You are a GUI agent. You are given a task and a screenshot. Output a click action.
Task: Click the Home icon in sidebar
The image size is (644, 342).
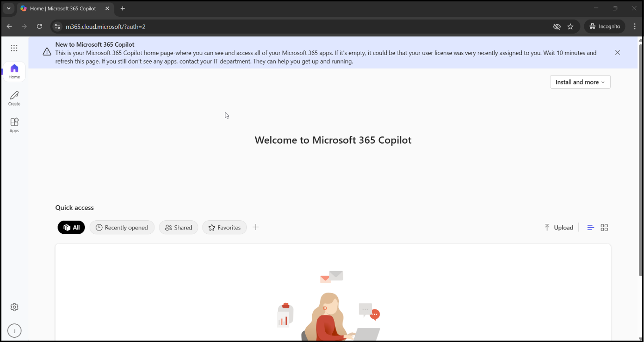[14, 71]
